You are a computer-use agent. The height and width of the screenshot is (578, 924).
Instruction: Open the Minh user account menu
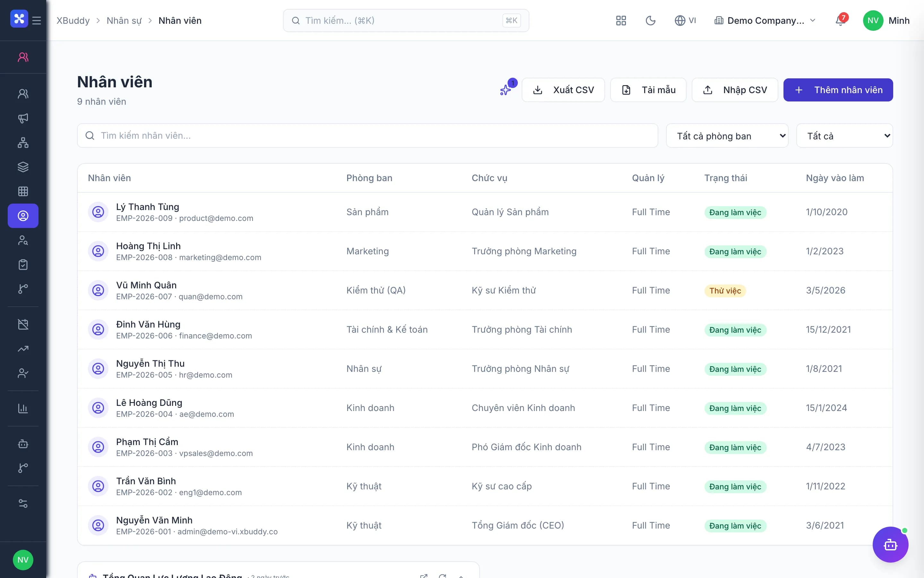click(886, 21)
